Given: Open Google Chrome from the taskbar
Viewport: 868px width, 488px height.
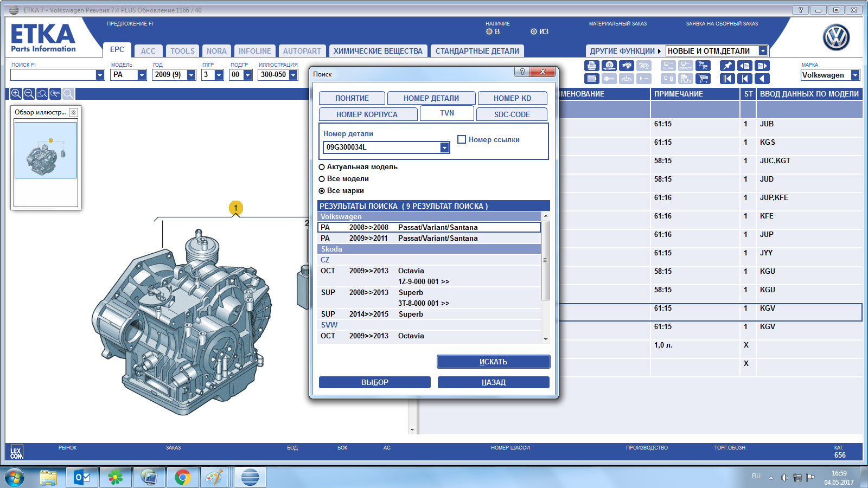Looking at the screenshot, I should [182, 477].
